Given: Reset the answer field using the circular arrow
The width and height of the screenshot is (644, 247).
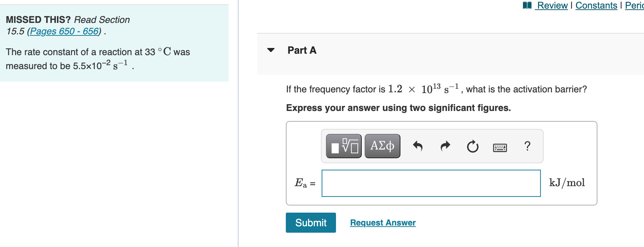Looking at the screenshot, I should (472, 146).
